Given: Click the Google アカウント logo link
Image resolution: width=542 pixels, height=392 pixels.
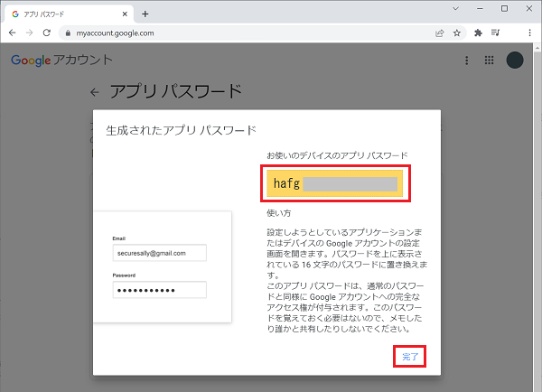Looking at the screenshot, I should pyautogui.click(x=61, y=61).
